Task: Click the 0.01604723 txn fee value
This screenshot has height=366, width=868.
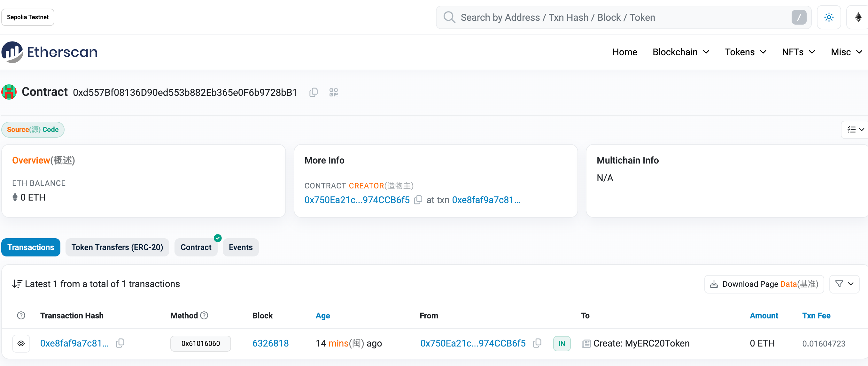Action: point(824,343)
